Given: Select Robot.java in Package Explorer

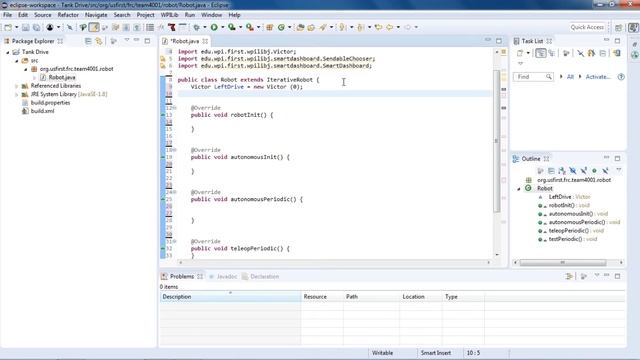Looking at the screenshot, I should coord(62,78).
